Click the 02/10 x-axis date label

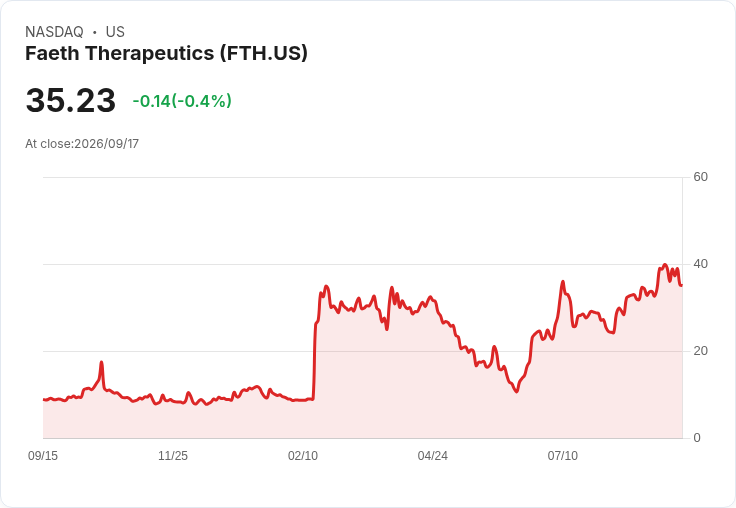click(x=303, y=455)
